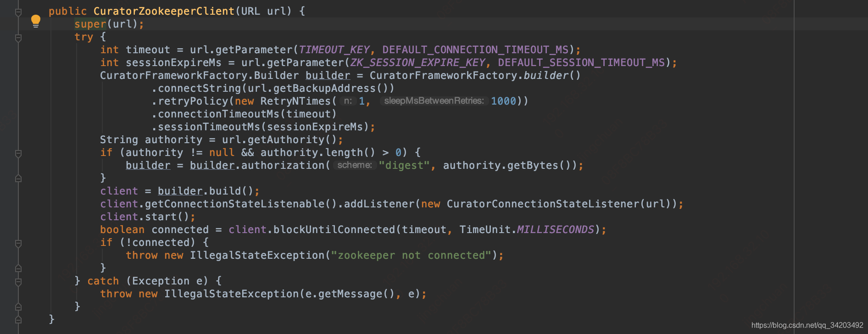
Task: Click the 'null' keyword
Action: click(222, 152)
